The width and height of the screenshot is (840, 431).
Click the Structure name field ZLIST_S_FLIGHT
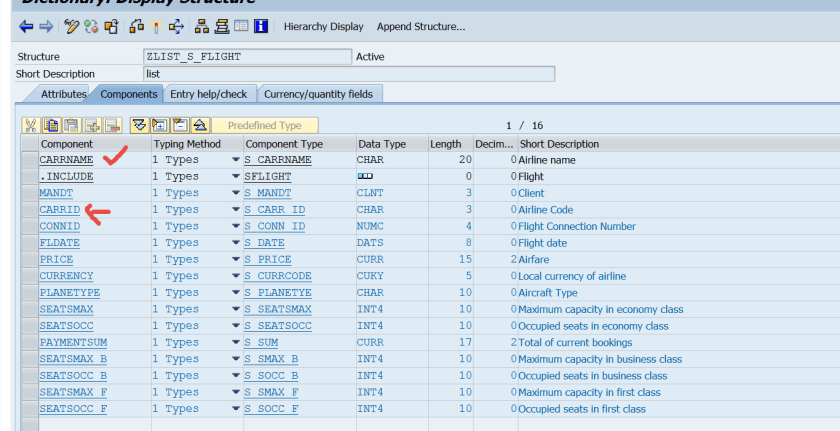point(247,57)
